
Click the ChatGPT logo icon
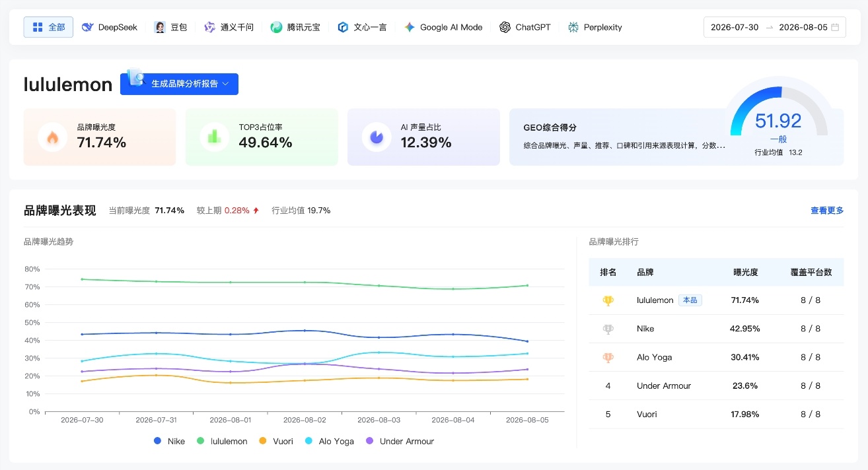[505, 27]
